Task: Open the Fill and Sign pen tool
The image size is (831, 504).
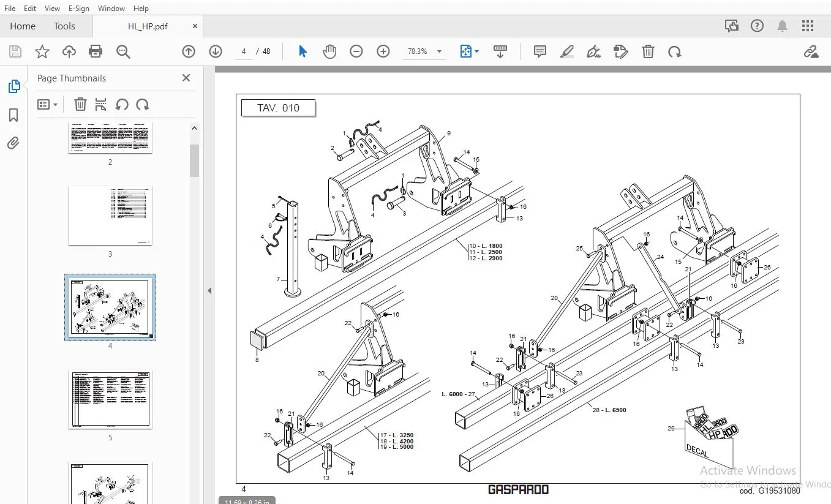Action: tap(593, 51)
